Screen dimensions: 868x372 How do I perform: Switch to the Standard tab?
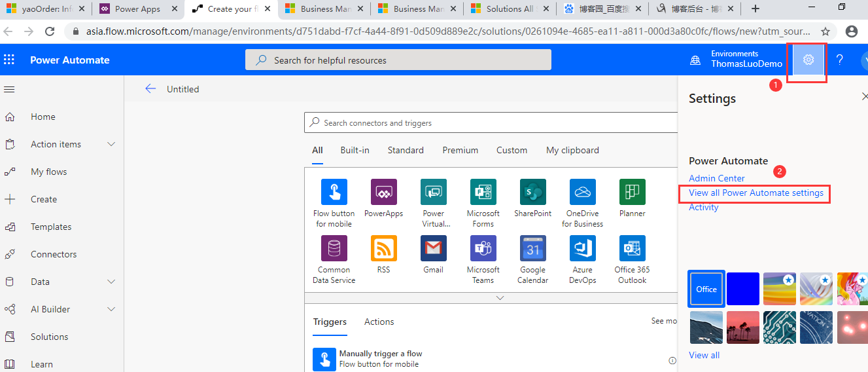click(406, 150)
